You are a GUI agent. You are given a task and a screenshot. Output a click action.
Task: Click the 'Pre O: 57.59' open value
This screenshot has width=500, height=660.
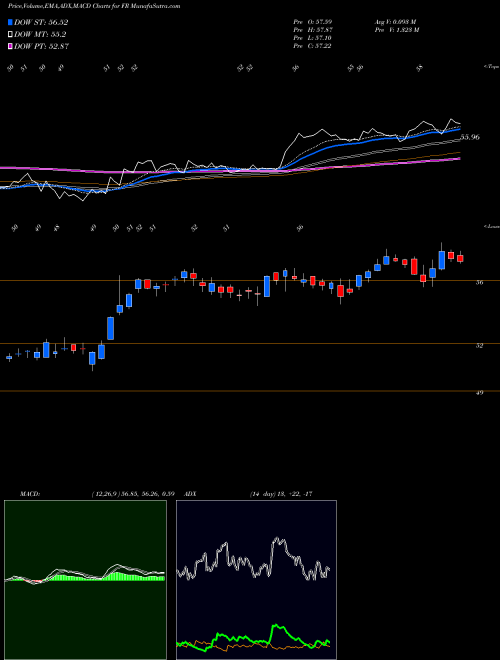click(x=312, y=22)
